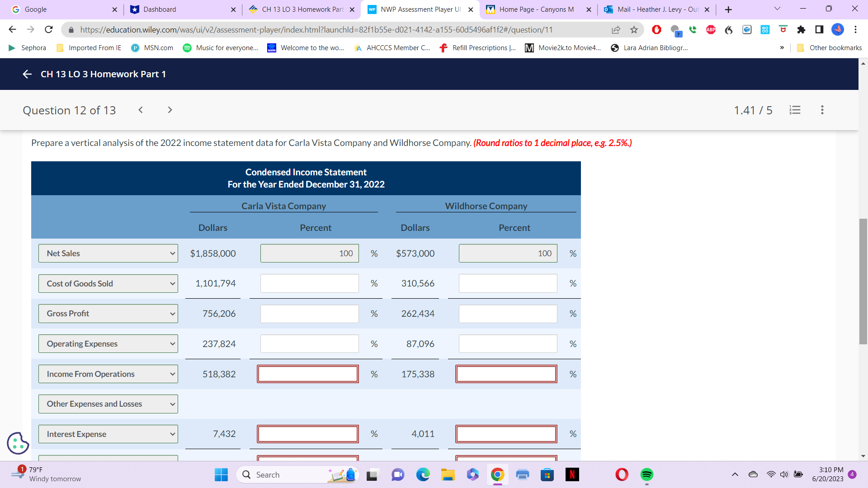Switch to the Mail - Heather J. Levy tab

651,9
